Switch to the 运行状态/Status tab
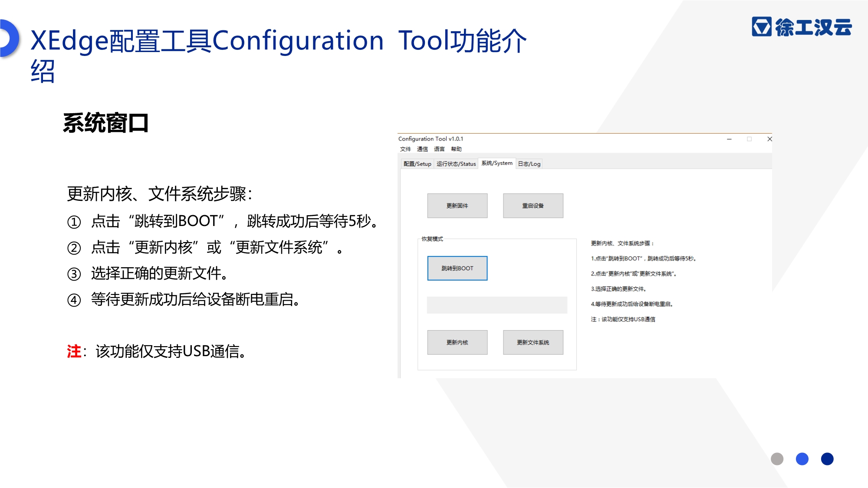 point(456,164)
